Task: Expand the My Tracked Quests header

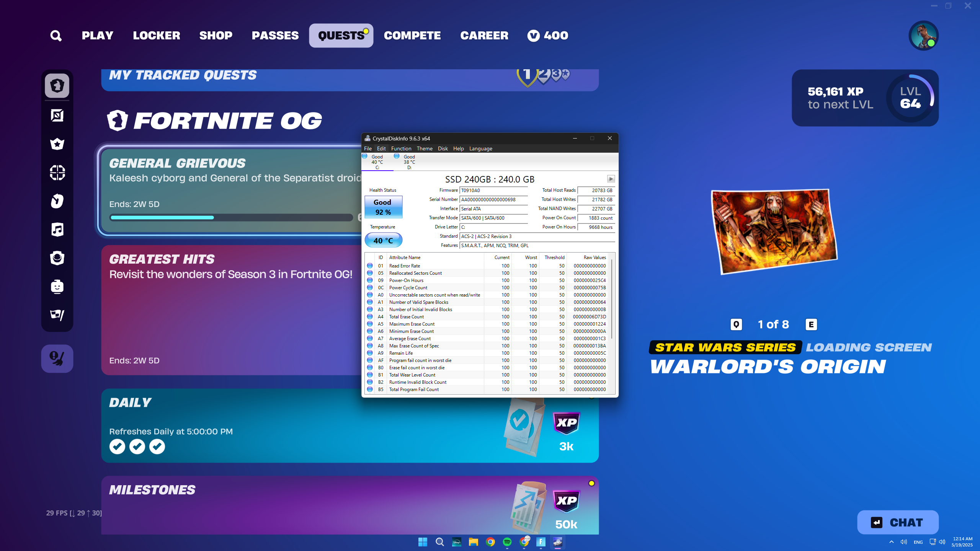Action: click(350, 80)
